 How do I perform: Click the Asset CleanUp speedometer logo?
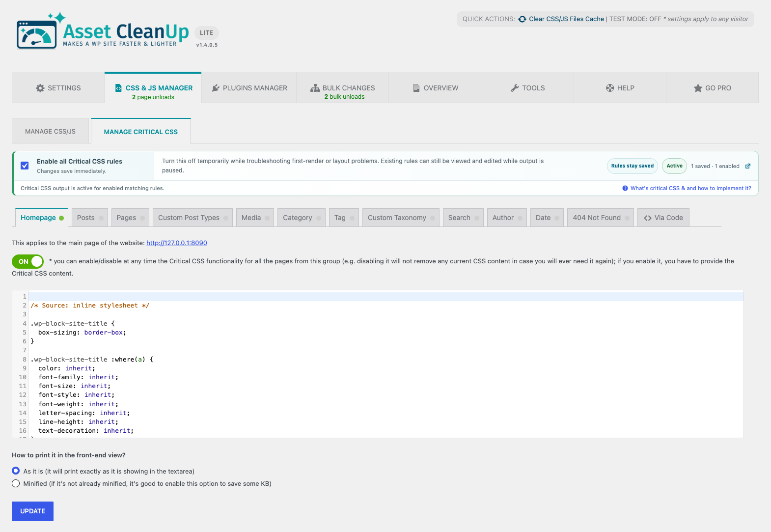click(37, 34)
